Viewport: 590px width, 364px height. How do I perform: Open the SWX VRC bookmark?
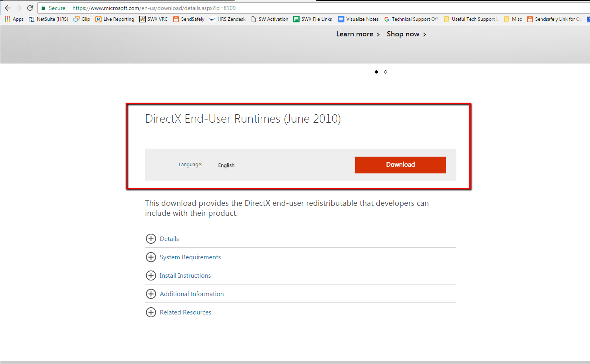click(154, 19)
